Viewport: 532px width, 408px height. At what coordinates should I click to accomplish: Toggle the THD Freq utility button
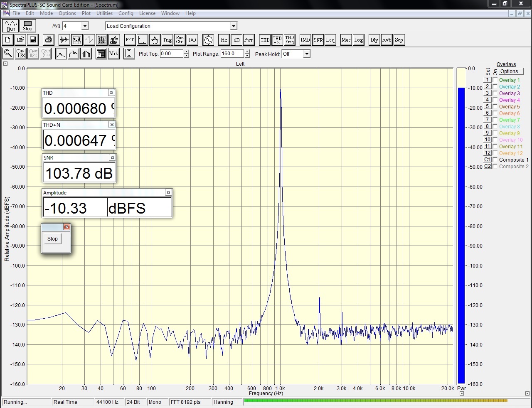(290, 40)
